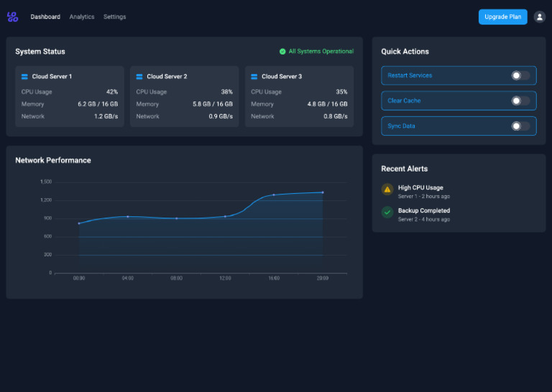The width and height of the screenshot is (552, 392).
Task: Click the Cloud Server 2 server icon
Action: (139, 76)
